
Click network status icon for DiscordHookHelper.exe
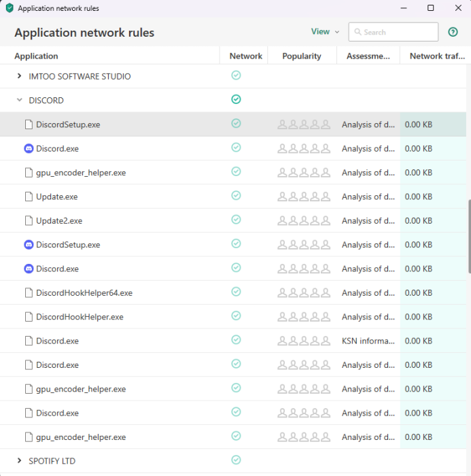tap(236, 316)
